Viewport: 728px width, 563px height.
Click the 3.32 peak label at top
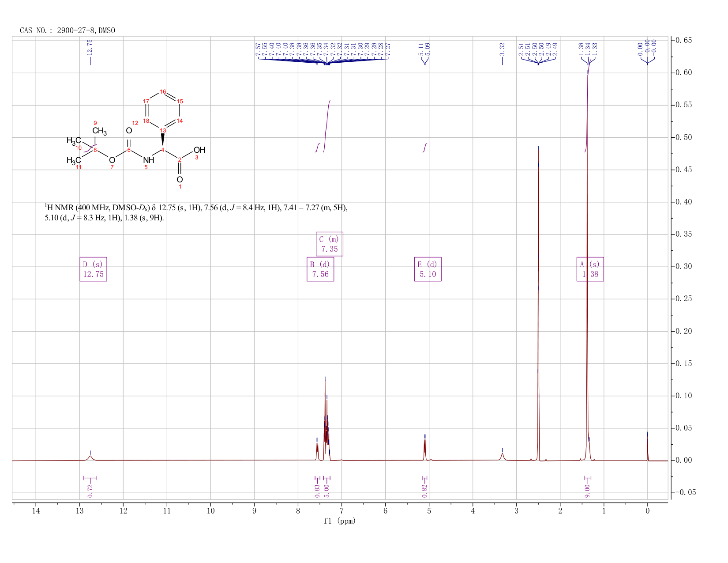pos(502,49)
